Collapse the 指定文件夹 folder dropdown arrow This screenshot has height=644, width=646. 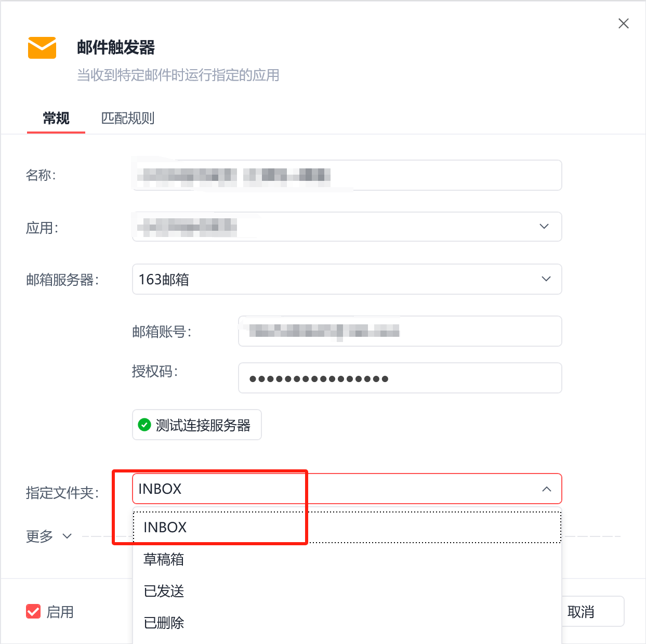[546, 489]
